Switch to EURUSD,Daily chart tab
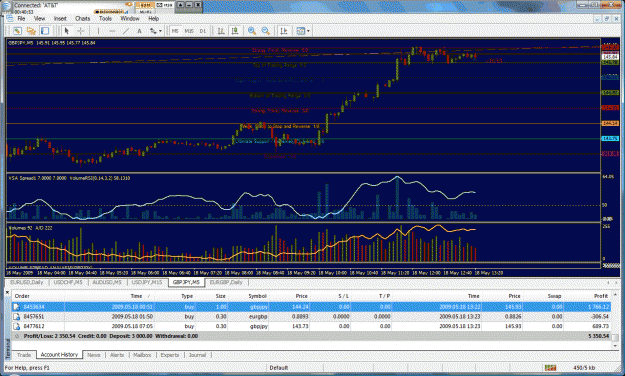The height and width of the screenshot is (376, 625). [26, 282]
